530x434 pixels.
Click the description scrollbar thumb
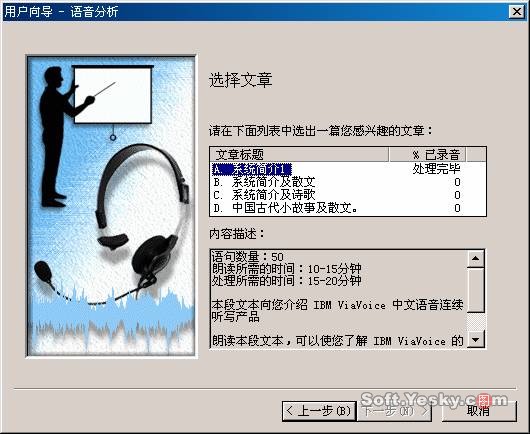476,290
